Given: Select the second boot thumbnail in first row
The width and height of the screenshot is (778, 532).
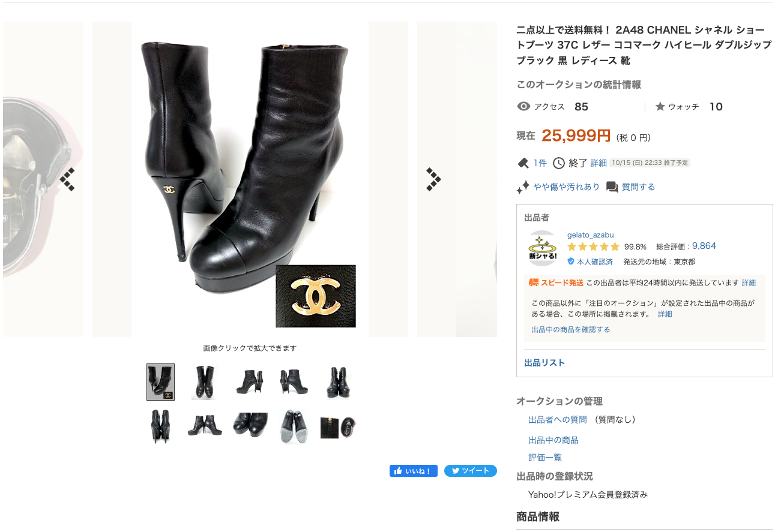Looking at the screenshot, I should tap(203, 382).
